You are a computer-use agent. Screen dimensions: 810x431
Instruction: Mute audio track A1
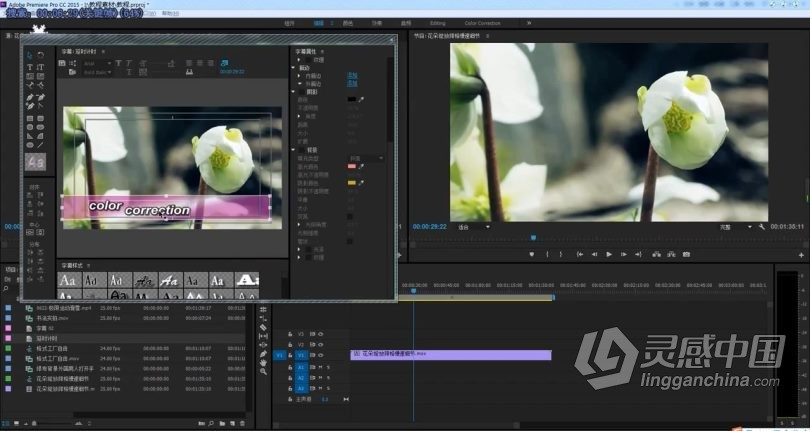(x=320, y=367)
